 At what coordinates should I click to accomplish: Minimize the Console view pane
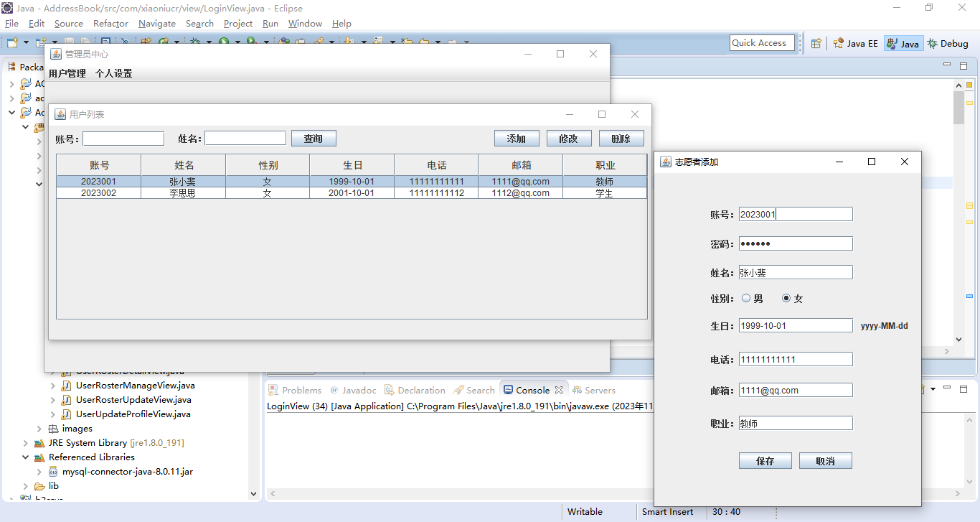[x=948, y=388]
